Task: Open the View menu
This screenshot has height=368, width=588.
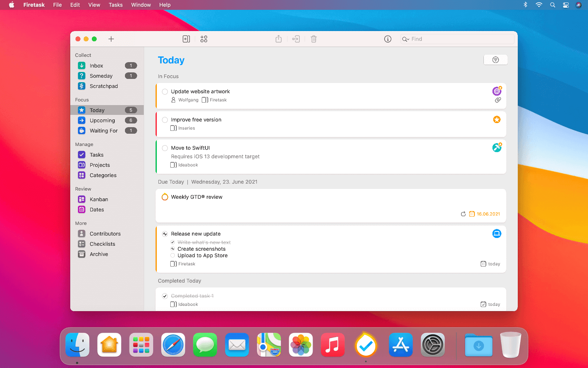Action: (x=94, y=5)
